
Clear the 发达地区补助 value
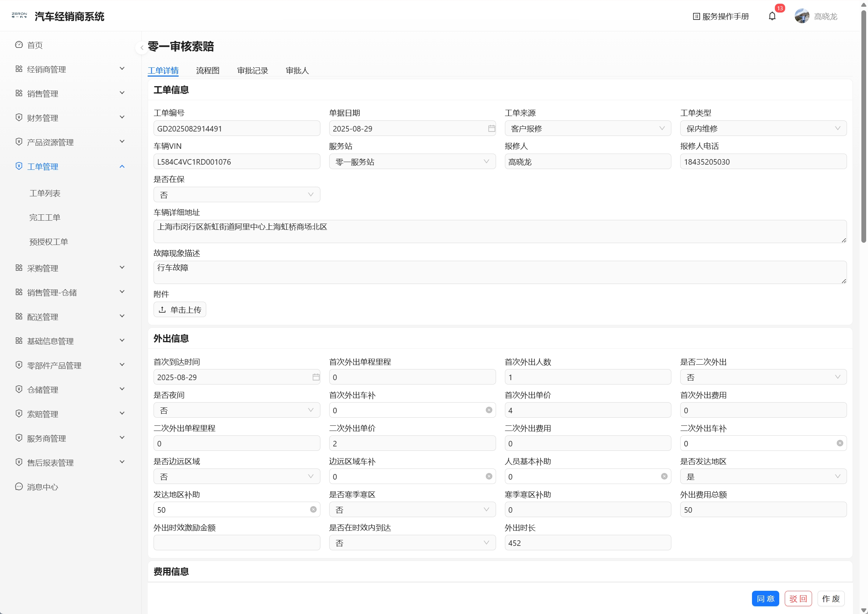click(x=313, y=510)
